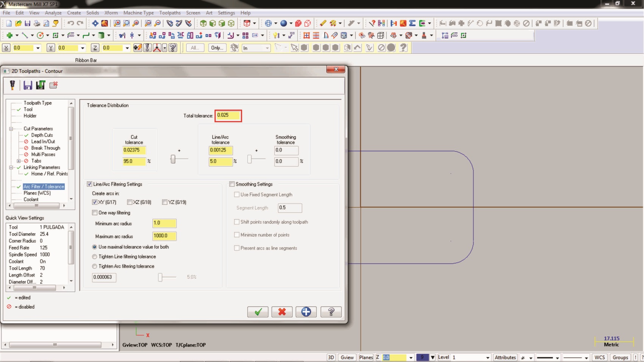Viewport: 644px width, 362px height.
Task: Collapse the Cut Parameters tree node
Action: (11, 129)
